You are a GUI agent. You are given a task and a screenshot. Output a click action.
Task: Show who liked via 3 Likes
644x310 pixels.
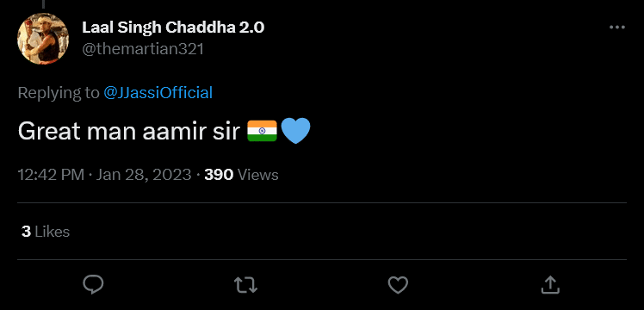(46, 232)
